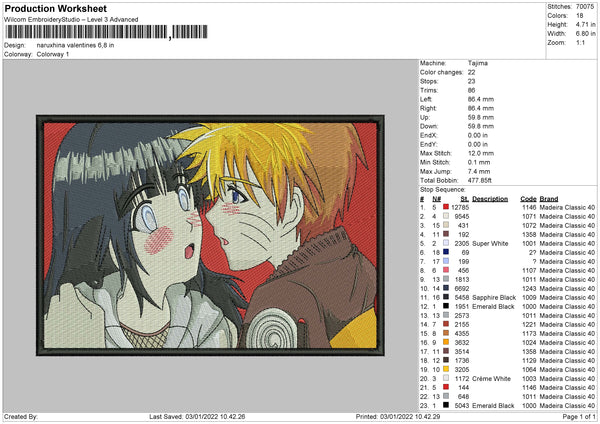Select the orange swatch in stop row 16
Viewport: 600px width, 424px height.
(x=446, y=342)
